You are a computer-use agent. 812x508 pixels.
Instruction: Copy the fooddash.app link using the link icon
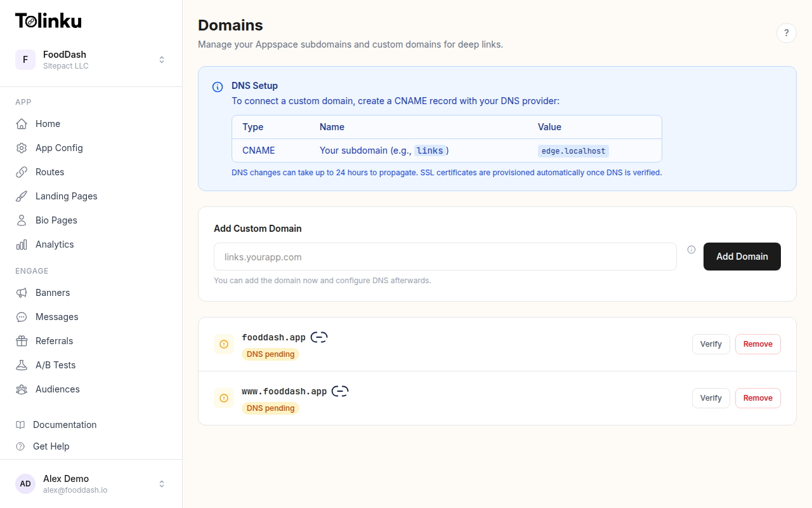319,337
